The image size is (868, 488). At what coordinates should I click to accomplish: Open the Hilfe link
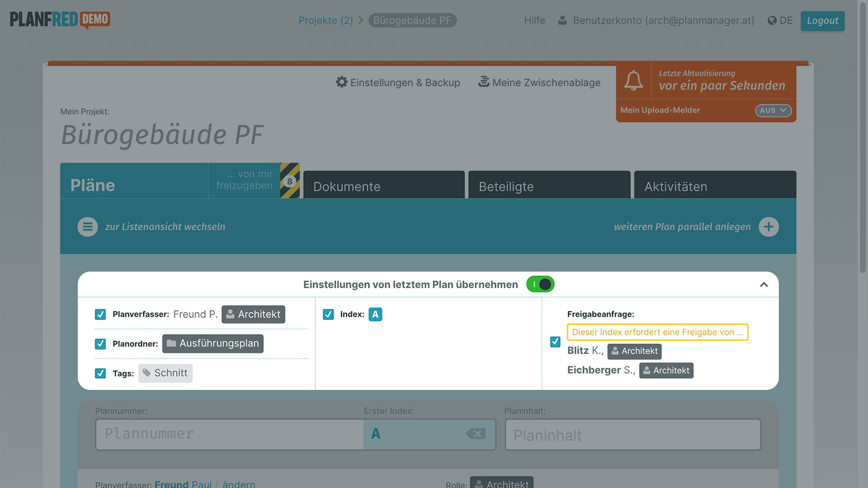click(x=534, y=20)
